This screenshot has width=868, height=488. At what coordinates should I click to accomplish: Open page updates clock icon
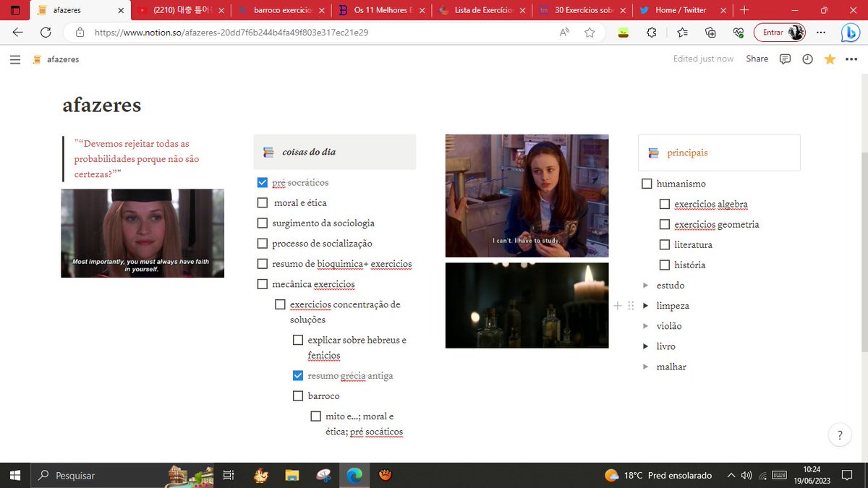tap(808, 59)
